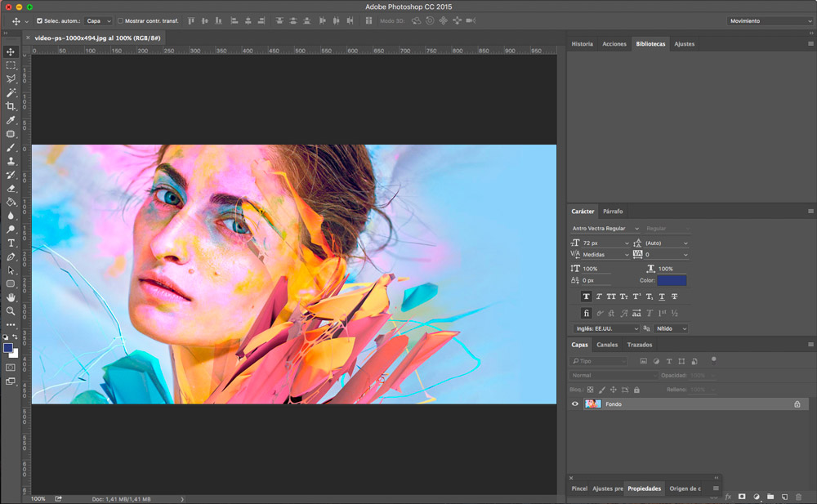Screen dimensions: 817x504
Task: Open the Historia panel tab
Action: click(x=583, y=44)
